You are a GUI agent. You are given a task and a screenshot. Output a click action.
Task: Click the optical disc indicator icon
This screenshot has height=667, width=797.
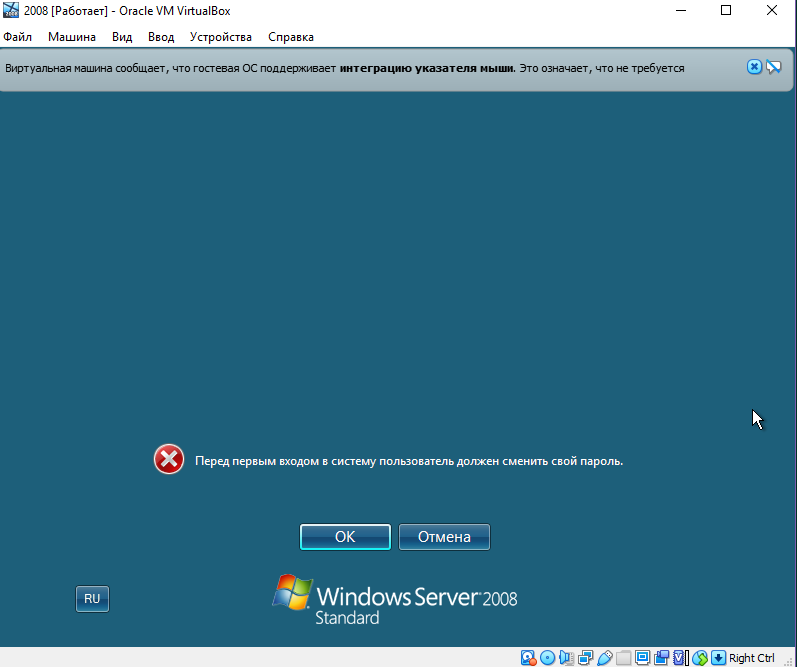pyautogui.click(x=547, y=658)
